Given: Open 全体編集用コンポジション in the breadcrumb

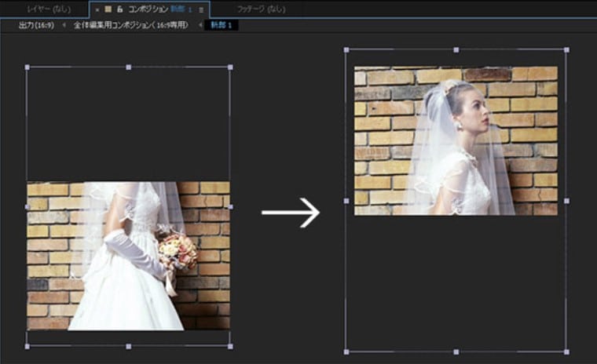Looking at the screenshot, I should pyautogui.click(x=130, y=25).
